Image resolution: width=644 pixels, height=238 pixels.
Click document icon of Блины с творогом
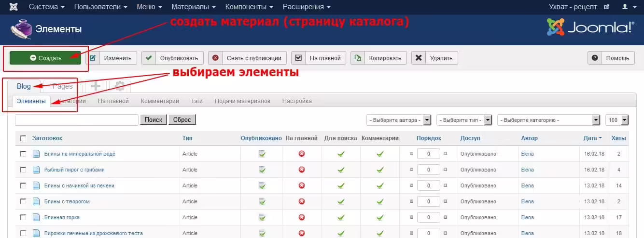(36, 201)
